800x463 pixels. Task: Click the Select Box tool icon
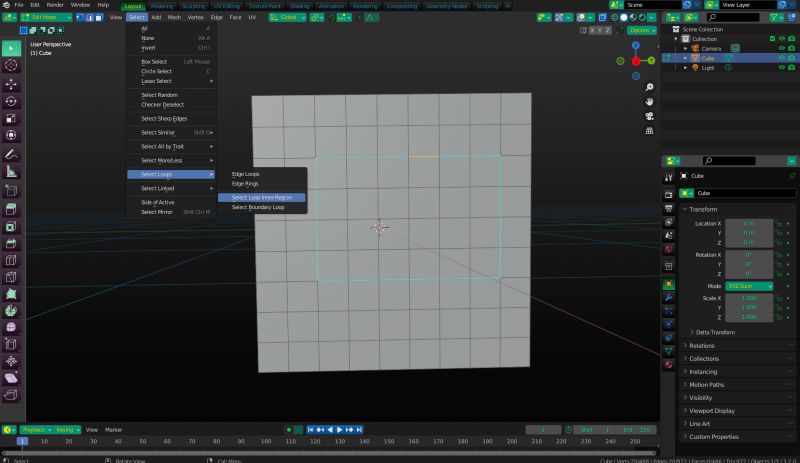coord(11,48)
